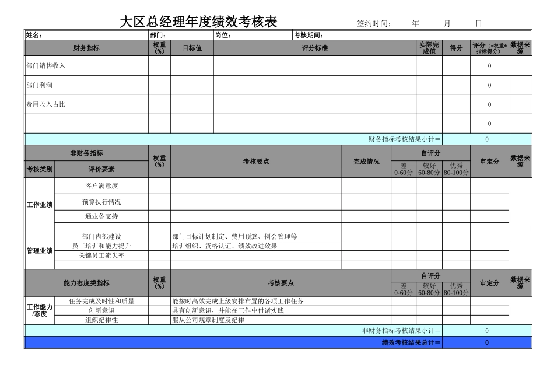Select 任务完成及时性和质量 row label
Image resolution: width=554 pixels, height=392 pixels.
(101, 301)
